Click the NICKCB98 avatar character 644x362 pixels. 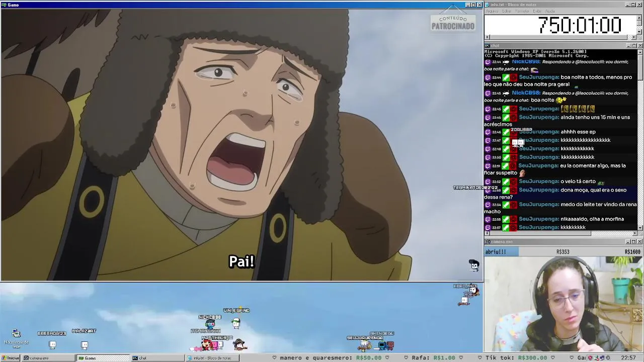(x=210, y=323)
